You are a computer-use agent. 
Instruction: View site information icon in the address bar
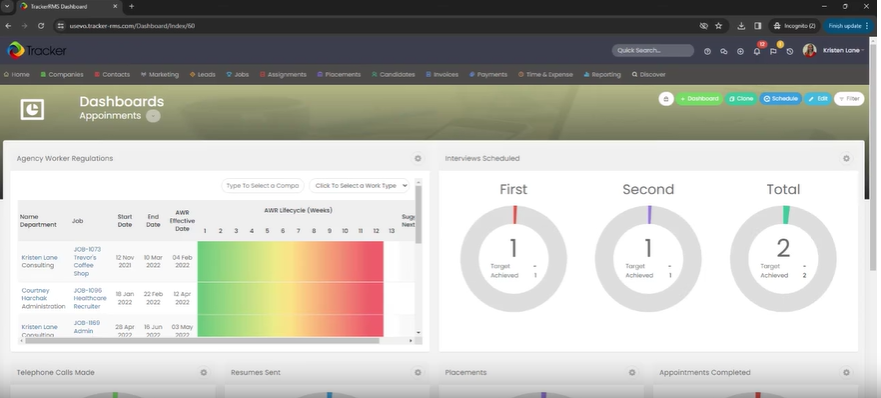point(61,26)
